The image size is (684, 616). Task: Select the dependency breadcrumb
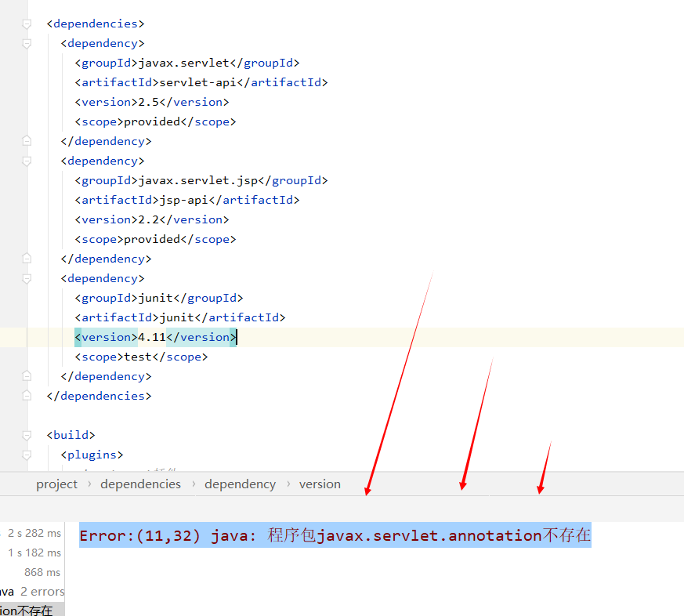click(240, 484)
